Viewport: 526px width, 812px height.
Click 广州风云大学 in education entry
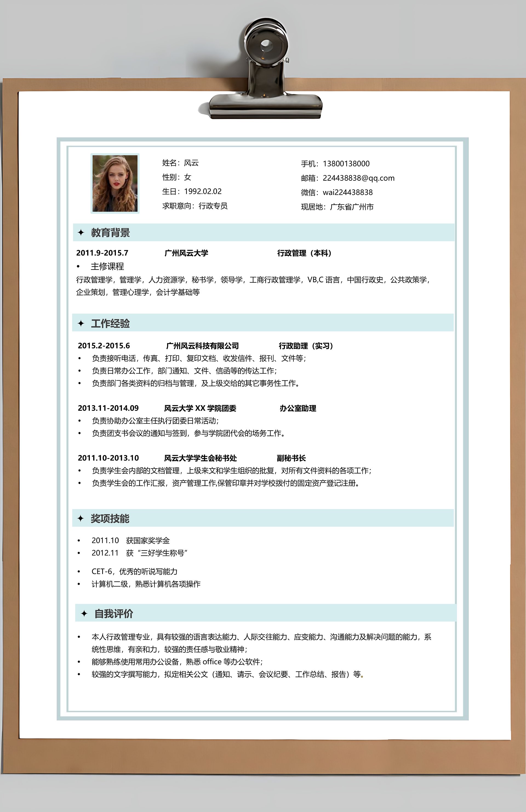(186, 253)
